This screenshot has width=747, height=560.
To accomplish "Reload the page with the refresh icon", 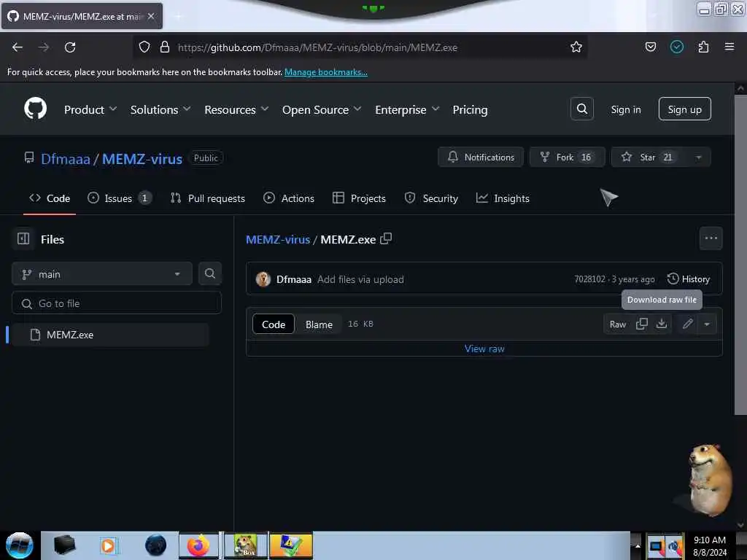I will [70, 47].
